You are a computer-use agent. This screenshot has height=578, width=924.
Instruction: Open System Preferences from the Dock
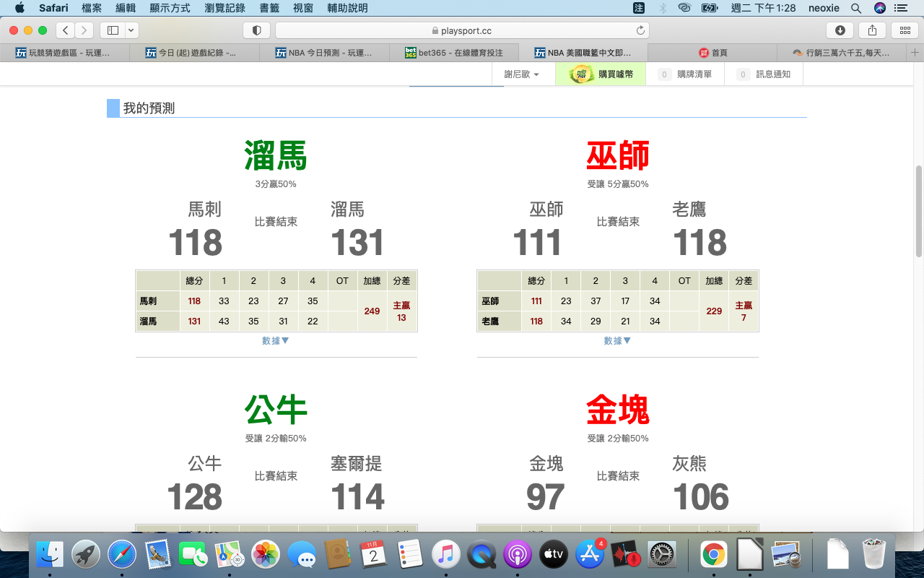tap(661, 554)
